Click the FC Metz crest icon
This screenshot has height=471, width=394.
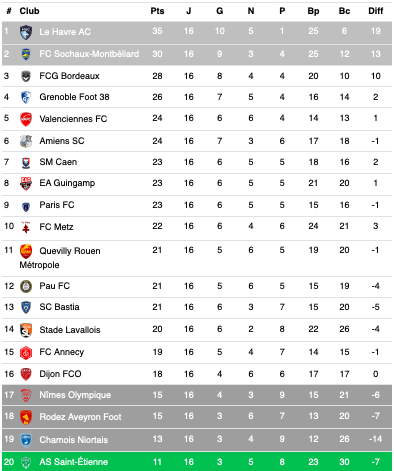[x=26, y=227]
